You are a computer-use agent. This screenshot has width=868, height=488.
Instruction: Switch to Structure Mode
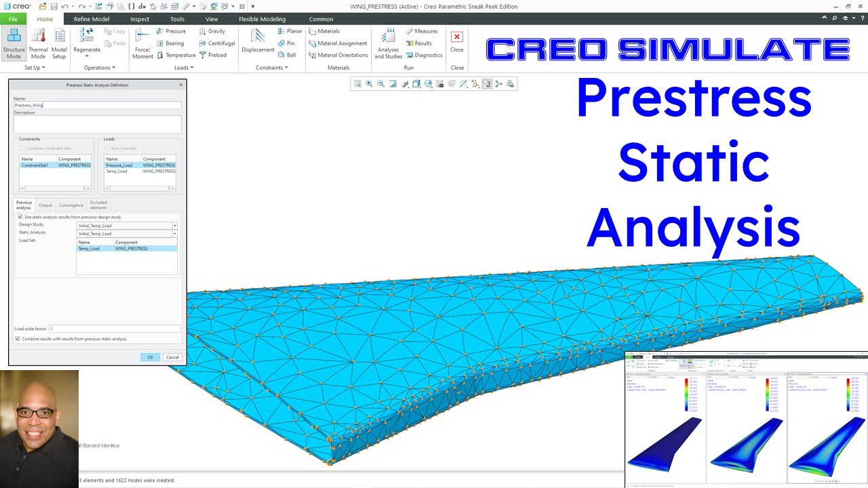[x=14, y=43]
